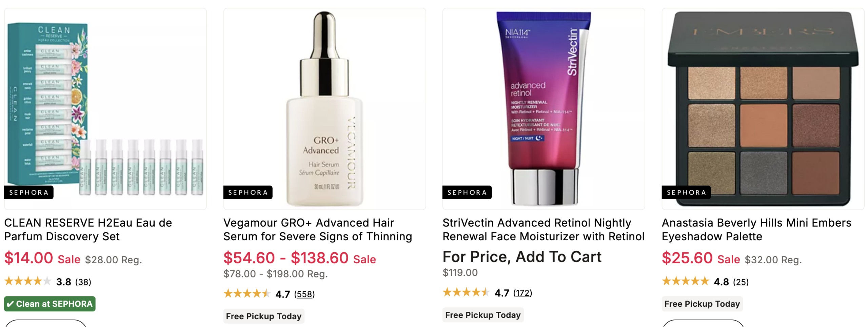Click star rating icons for Embers palette
The width and height of the screenshot is (868, 327).
tap(686, 281)
